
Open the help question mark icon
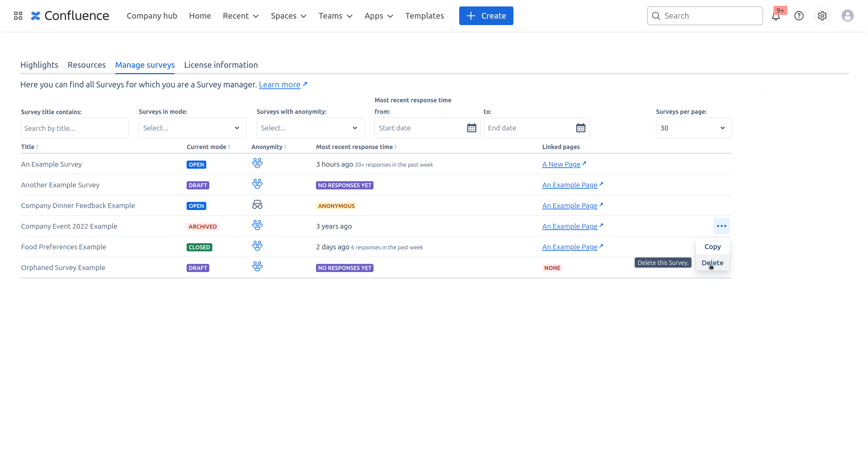pyautogui.click(x=799, y=16)
